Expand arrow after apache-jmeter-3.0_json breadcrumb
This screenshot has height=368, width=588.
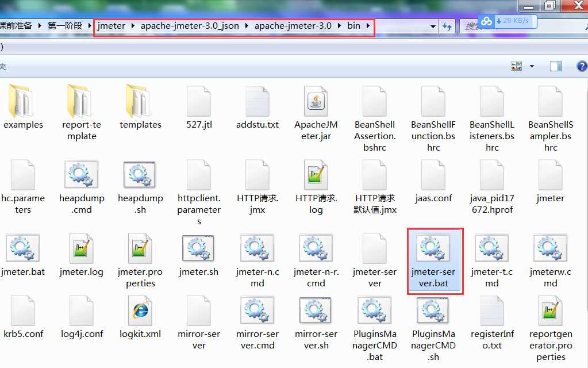pyautogui.click(x=247, y=26)
